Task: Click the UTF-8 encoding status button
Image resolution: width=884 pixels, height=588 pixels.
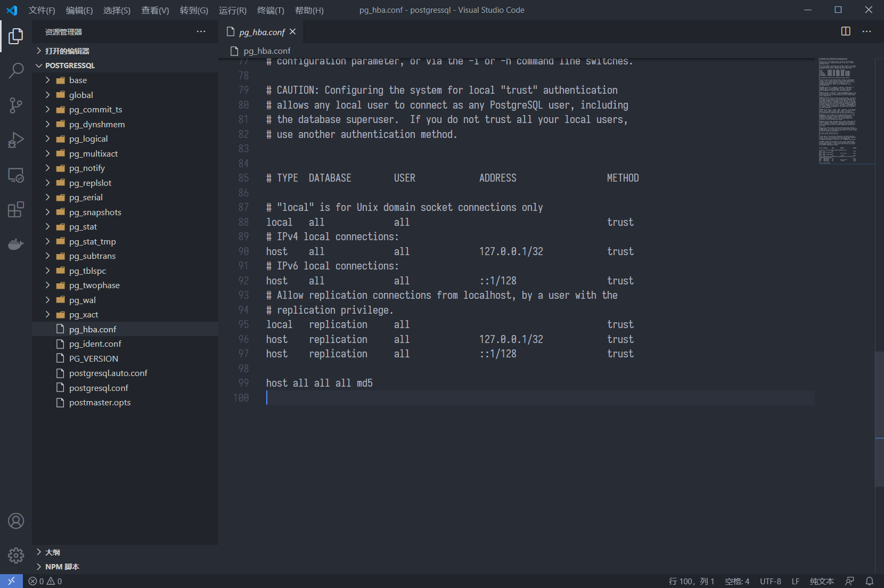Action: coord(770,581)
